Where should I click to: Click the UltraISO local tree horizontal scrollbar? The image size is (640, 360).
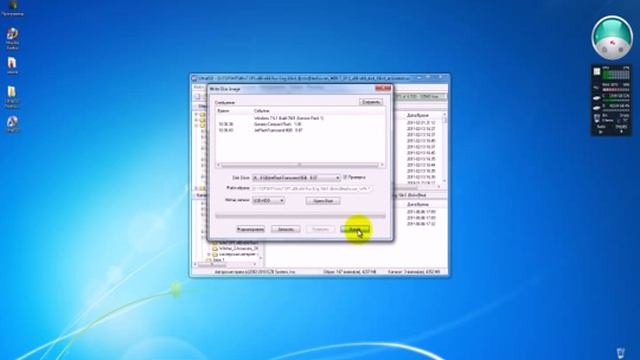226,264
